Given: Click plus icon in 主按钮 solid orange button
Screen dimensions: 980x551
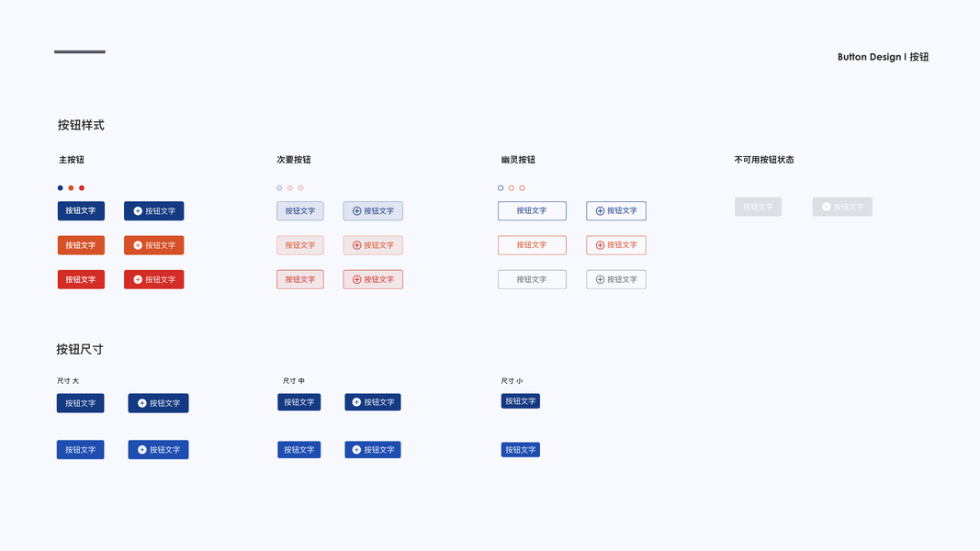Looking at the screenshot, I should tap(138, 245).
